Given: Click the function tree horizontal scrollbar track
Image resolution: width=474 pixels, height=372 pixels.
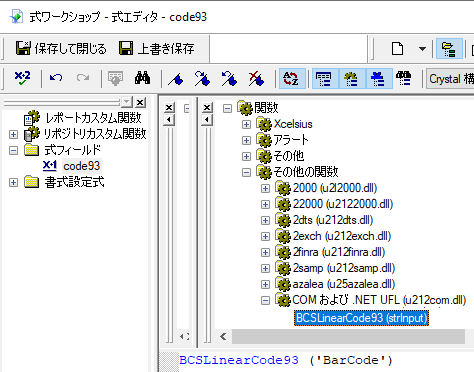Looking at the screenshot, I should click(x=348, y=336).
